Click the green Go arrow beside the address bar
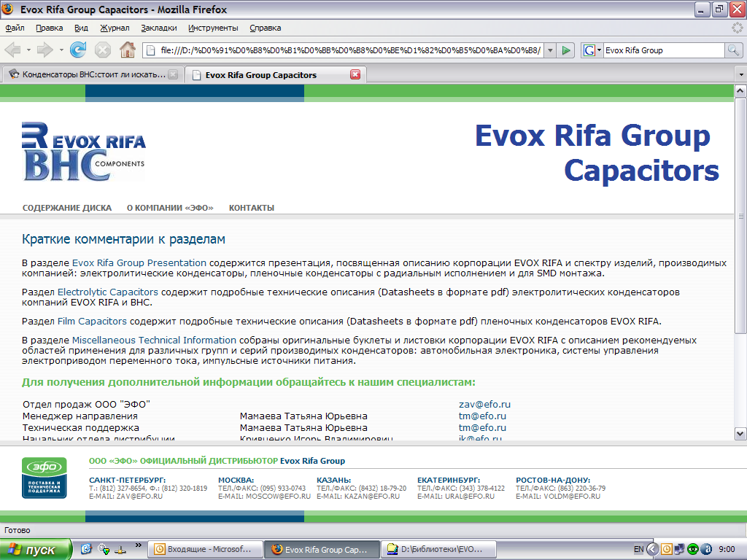Screen dimensions: 747x560 coord(566,50)
